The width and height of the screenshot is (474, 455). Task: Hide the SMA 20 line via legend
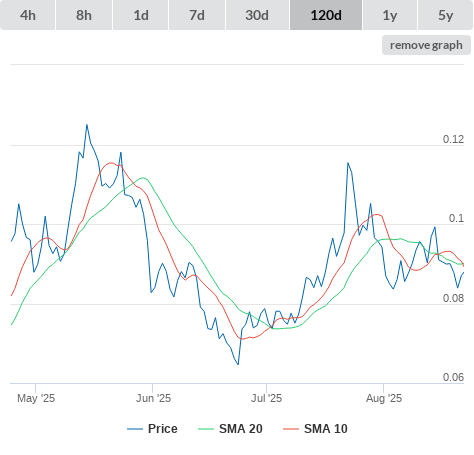pos(230,429)
